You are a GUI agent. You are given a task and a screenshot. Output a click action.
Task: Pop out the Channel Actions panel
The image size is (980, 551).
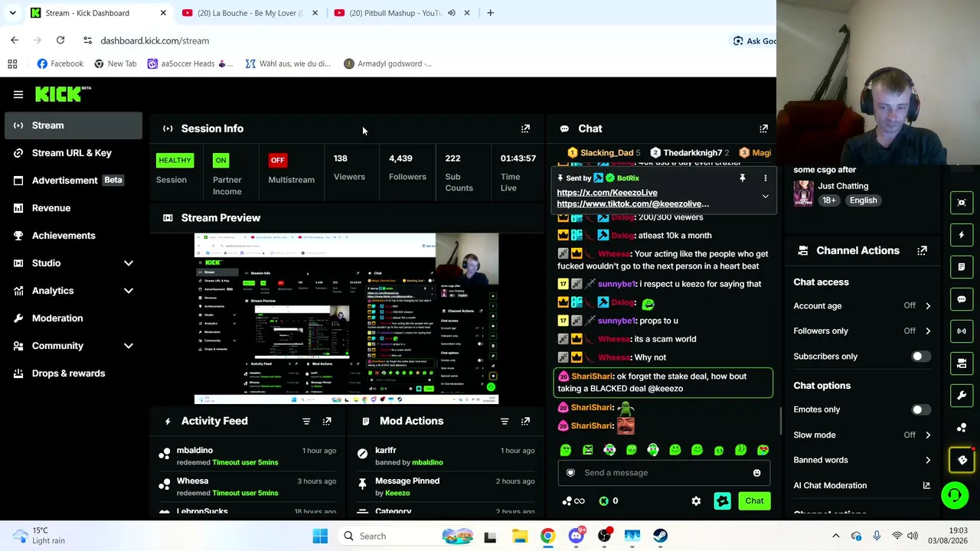point(922,251)
